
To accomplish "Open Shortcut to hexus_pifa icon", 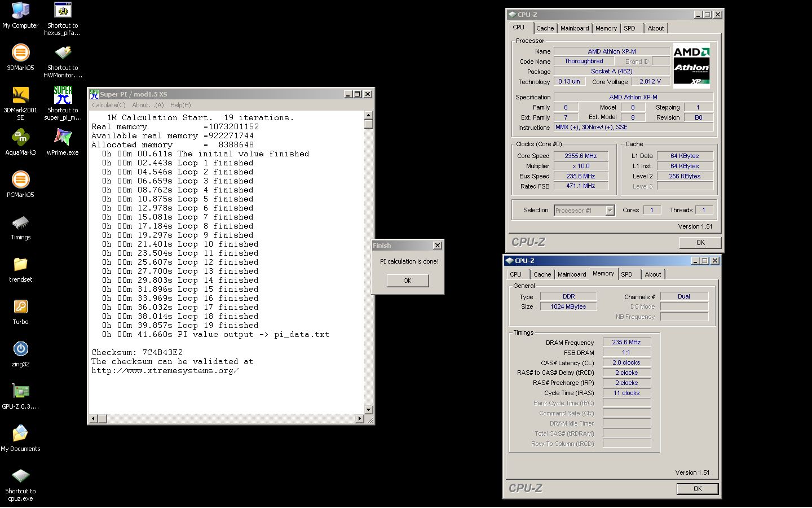I will click(x=63, y=19).
